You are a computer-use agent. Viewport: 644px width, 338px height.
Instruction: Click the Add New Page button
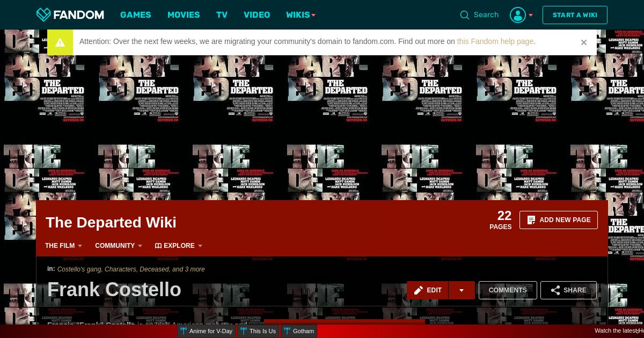pos(559,220)
